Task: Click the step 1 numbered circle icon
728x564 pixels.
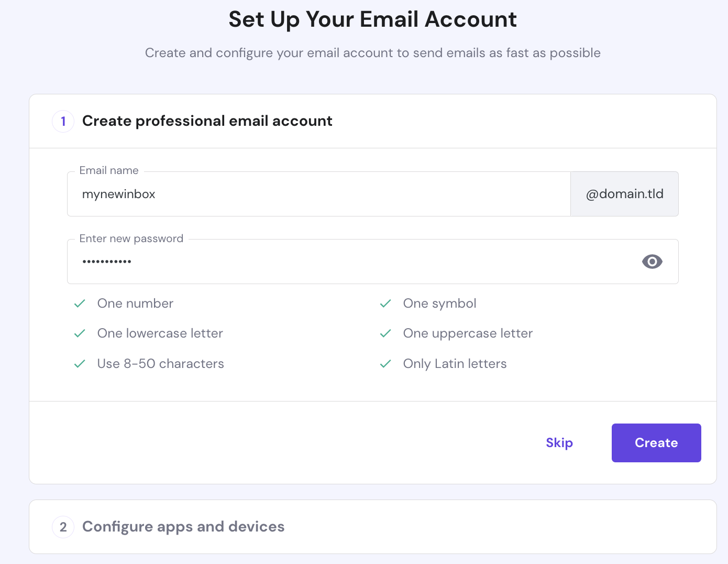Action: click(x=63, y=121)
